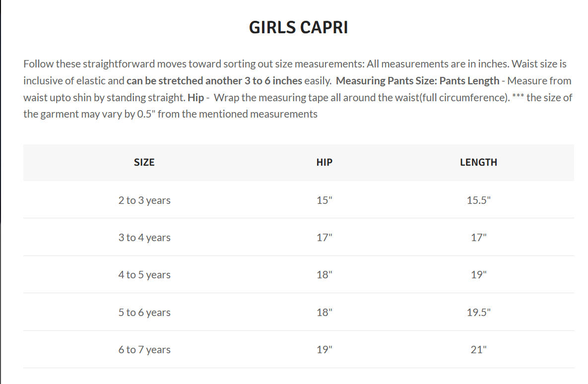
Task: Click length value 21" for 6 to 7 years
Action: (x=478, y=350)
